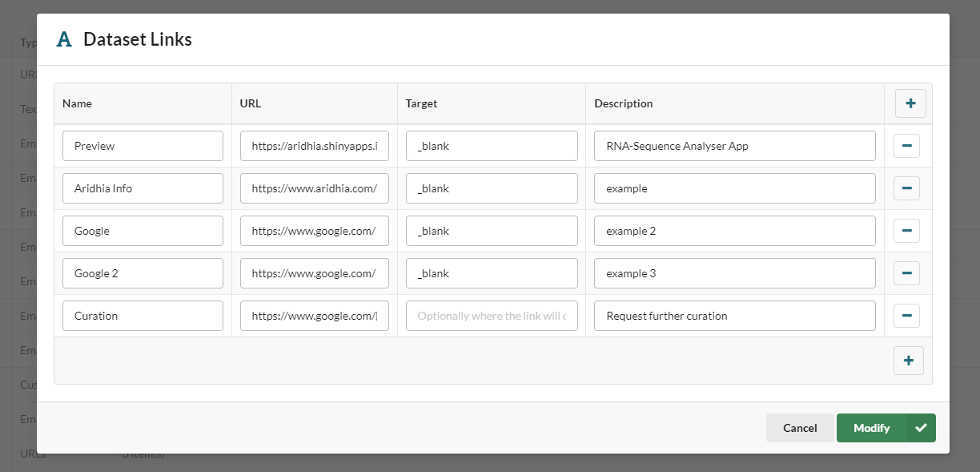Click the plus icon in the table header
980x472 pixels.
(x=910, y=103)
